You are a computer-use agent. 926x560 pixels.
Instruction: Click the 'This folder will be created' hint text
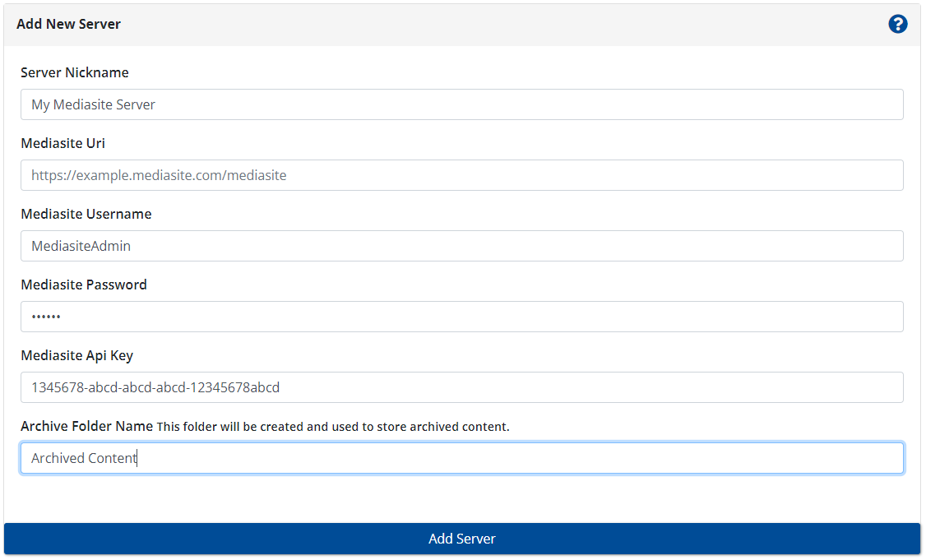pyautogui.click(x=333, y=427)
